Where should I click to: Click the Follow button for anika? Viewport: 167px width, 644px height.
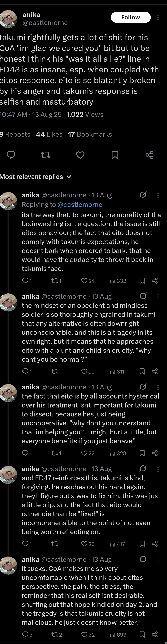click(x=130, y=17)
